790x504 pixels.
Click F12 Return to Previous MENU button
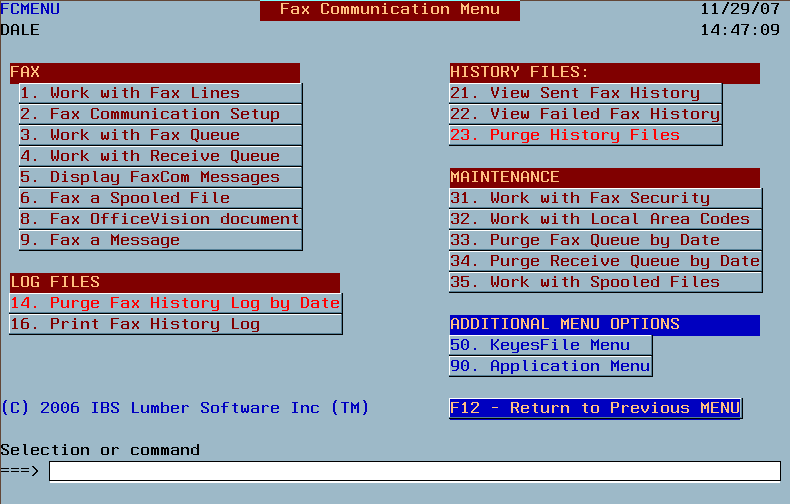pyautogui.click(x=596, y=408)
